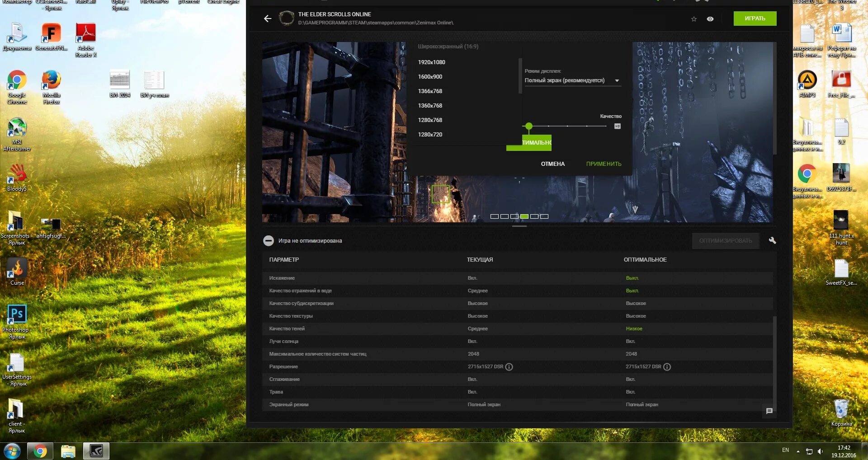Click the green ИГРАТЬ play button

(x=755, y=19)
